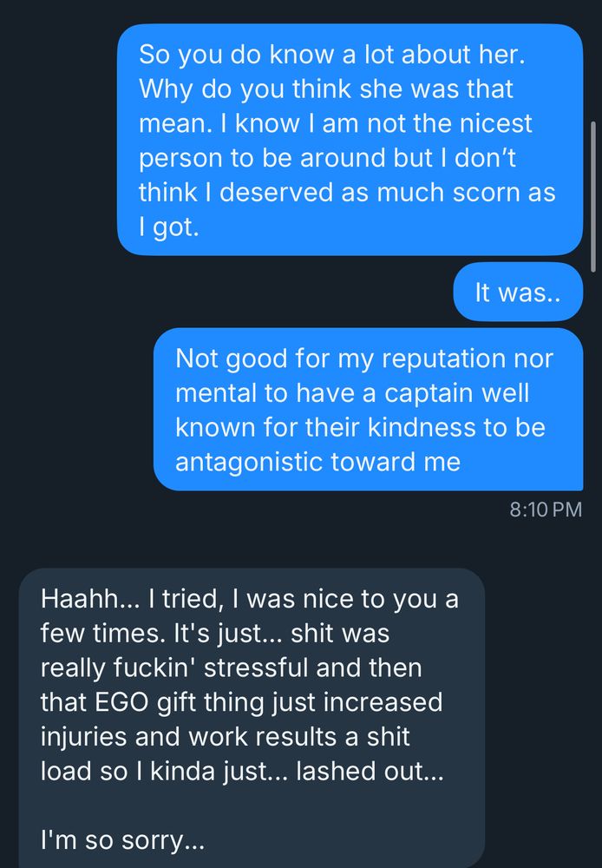Click "think I deserved as much scorn as" line
Image resolution: width=602 pixels, height=868 pixels.
pos(346,192)
